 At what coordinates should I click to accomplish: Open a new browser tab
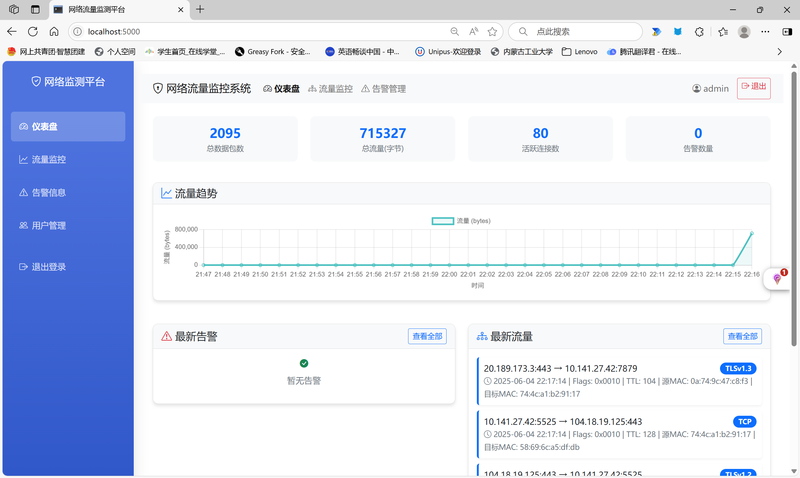(200, 9)
